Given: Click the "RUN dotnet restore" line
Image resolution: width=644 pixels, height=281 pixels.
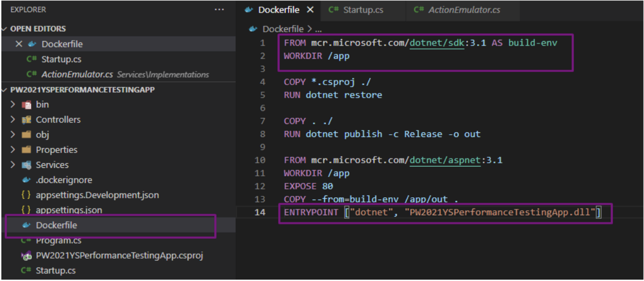Looking at the screenshot, I should click(x=333, y=95).
